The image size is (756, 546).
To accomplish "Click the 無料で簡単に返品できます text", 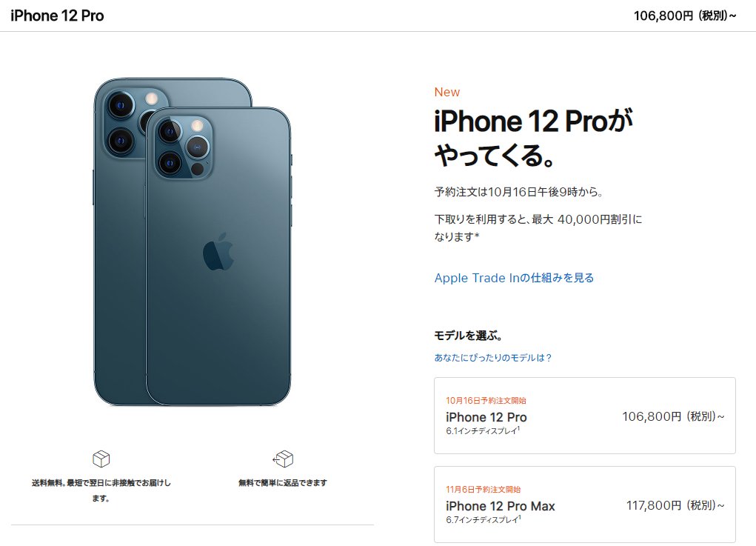I will (283, 482).
